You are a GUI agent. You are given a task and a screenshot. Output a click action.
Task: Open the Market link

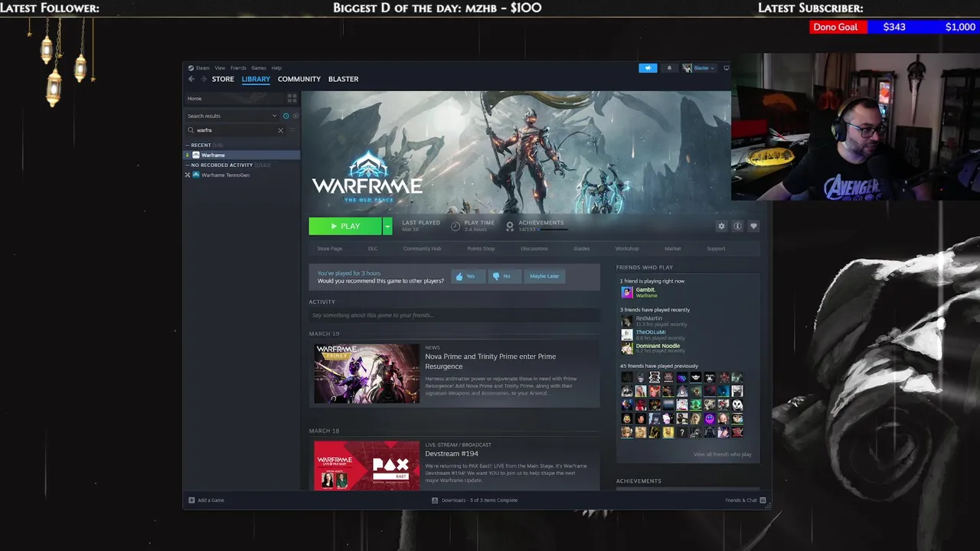673,249
